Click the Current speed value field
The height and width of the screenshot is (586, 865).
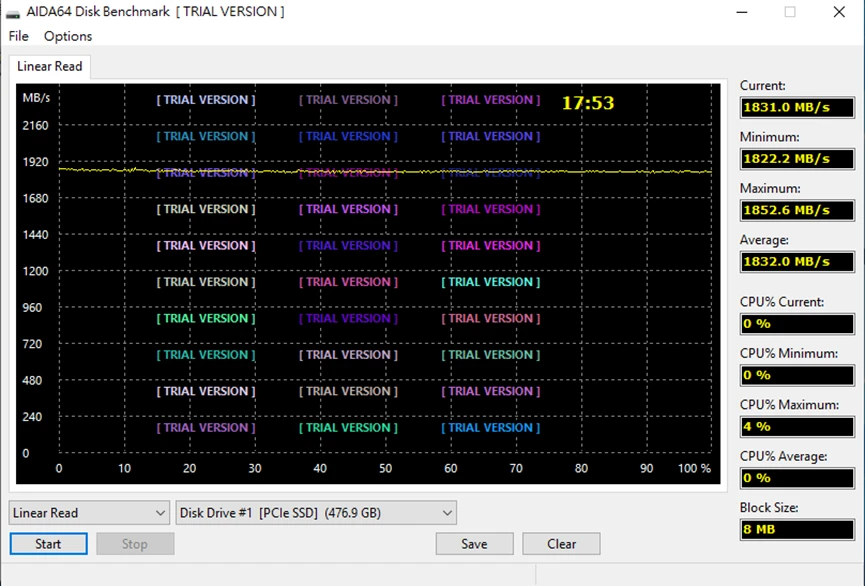tap(797, 108)
